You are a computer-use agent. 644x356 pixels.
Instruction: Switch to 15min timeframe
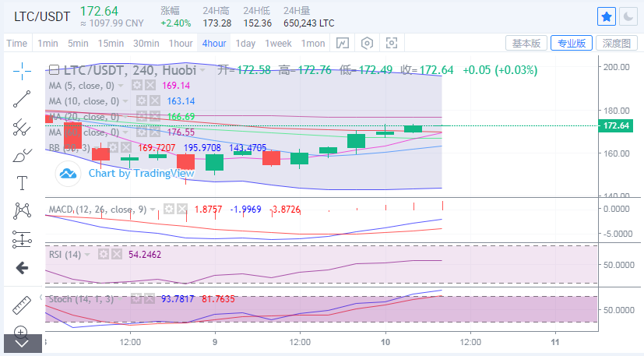pos(111,43)
